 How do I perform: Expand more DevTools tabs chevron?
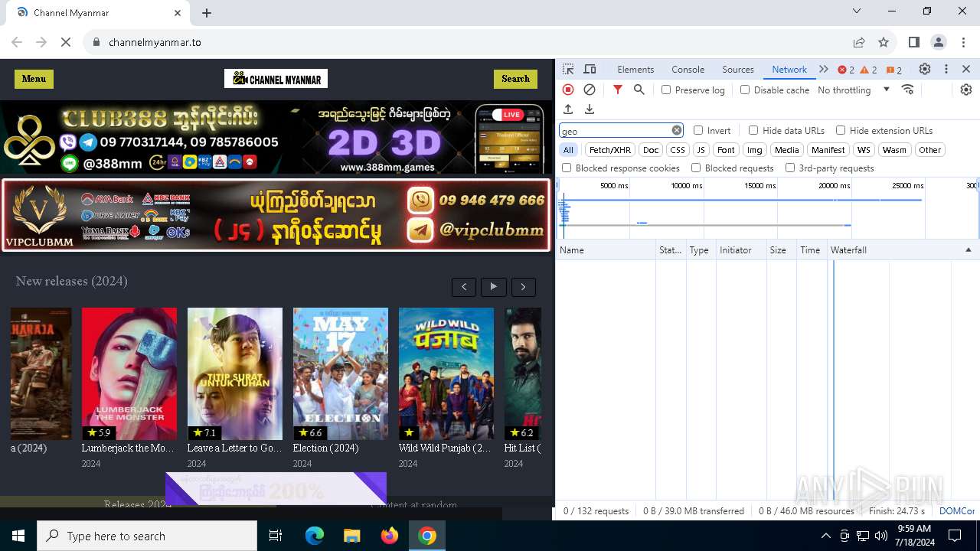(x=824, y=69)
